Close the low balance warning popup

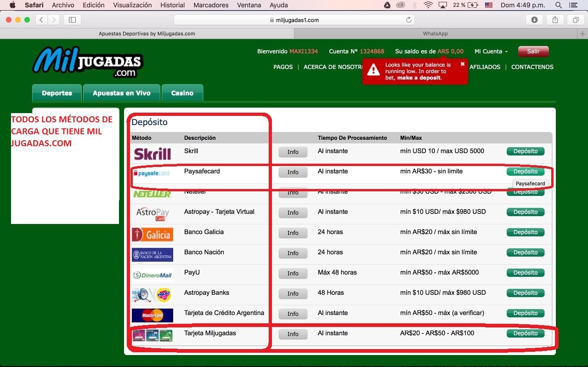coord(463,64)
